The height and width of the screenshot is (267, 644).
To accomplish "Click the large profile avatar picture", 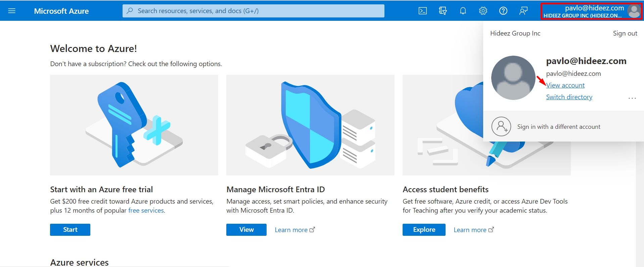I will pyautogui.click(x=513, y=78).
